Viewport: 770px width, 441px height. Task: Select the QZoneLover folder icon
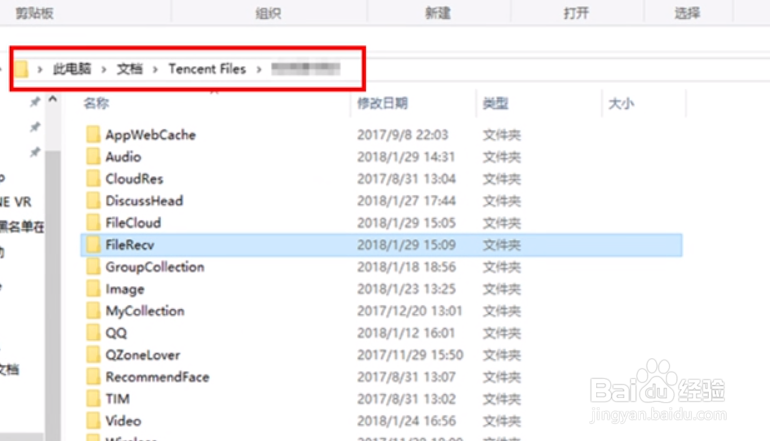coord(93,355)
